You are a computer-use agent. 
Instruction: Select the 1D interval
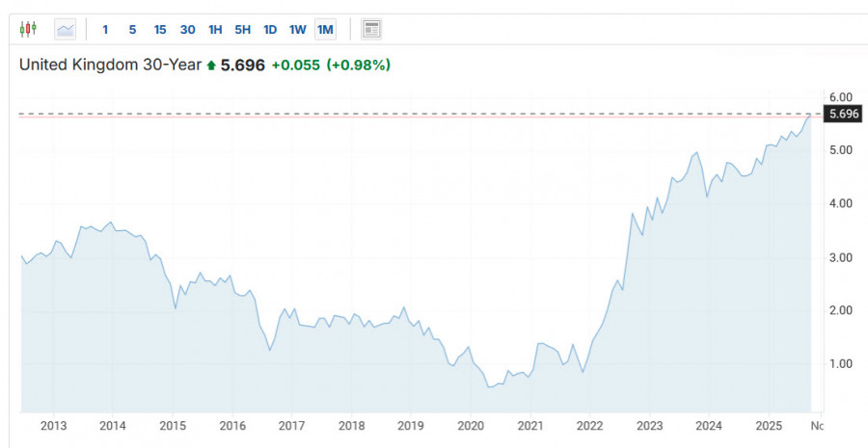tap(270, 30)
